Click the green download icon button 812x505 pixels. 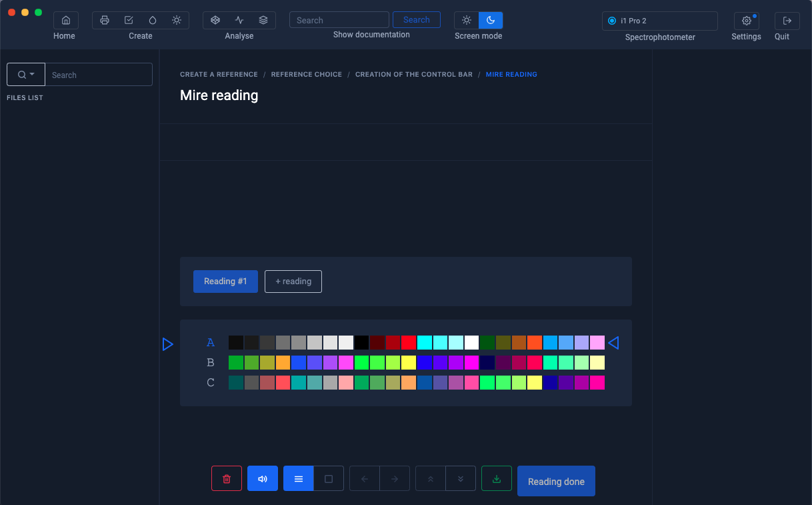pyautogui.click(x=497, y=479)
